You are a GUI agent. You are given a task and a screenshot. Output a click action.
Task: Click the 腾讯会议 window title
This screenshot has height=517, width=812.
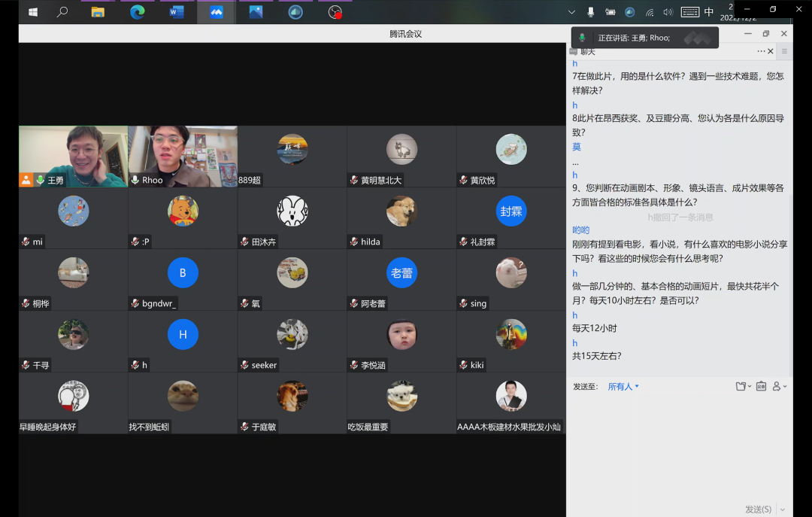tap(405, 34)
